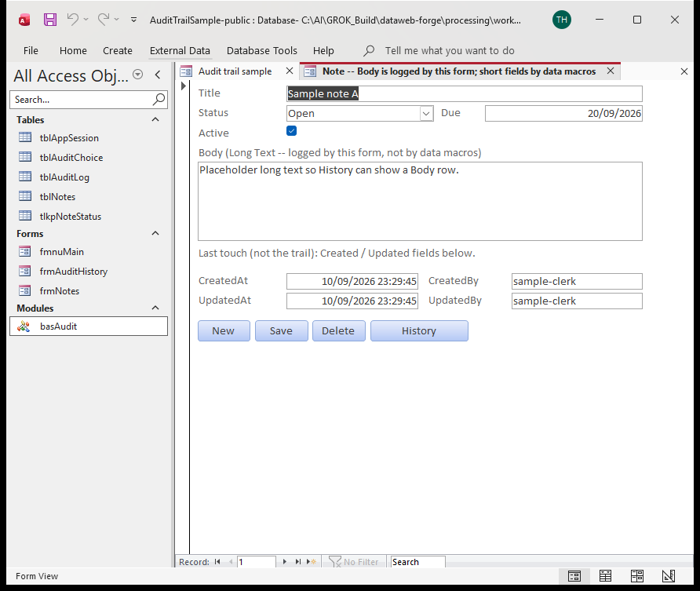Select tblAuditChoice table icon
Image resolution: width=700 pixels, height=591 pixels.
coord(25,157)
